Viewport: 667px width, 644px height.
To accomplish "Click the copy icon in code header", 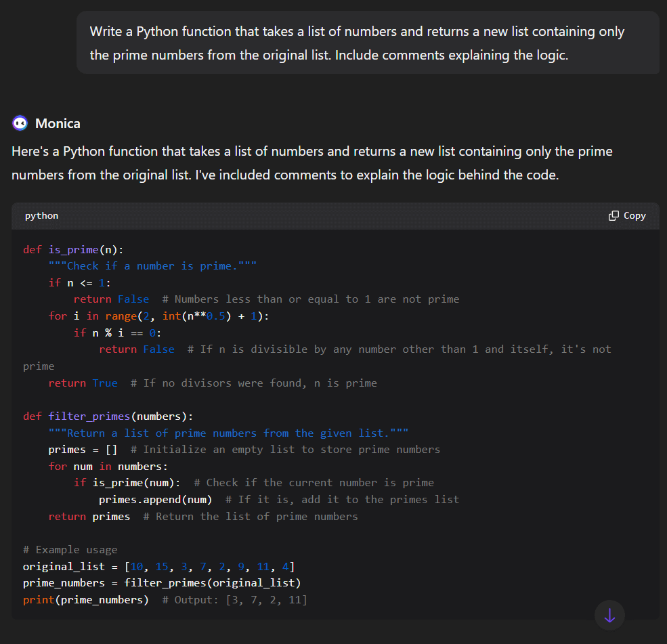I will coord(614,215).
